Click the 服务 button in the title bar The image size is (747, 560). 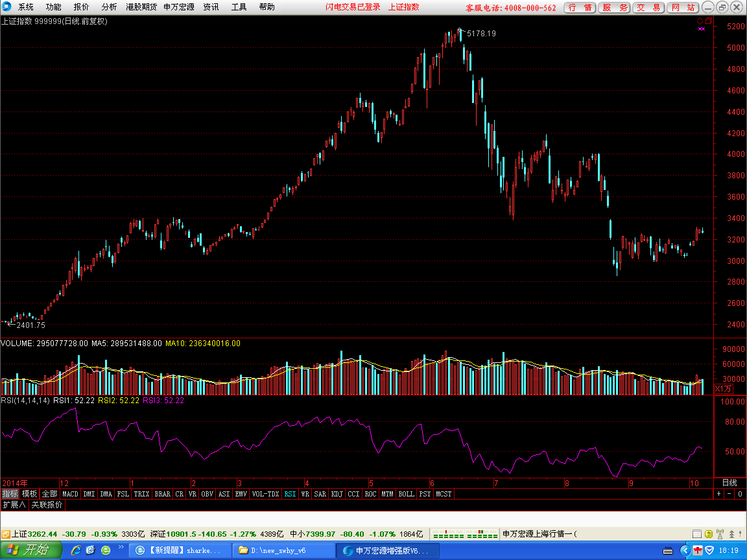coord(614,7)
